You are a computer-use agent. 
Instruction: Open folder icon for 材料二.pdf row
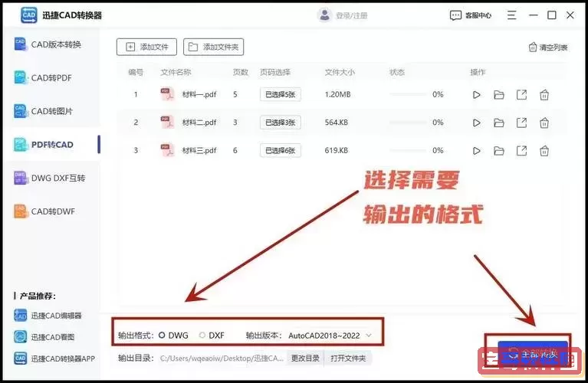[499, 123]
